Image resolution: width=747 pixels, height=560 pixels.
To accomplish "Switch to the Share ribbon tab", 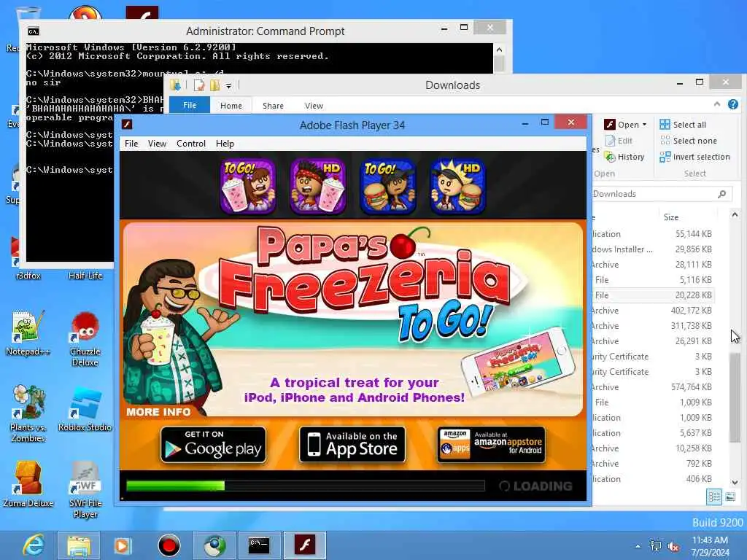I will click(x=273, y=105).
